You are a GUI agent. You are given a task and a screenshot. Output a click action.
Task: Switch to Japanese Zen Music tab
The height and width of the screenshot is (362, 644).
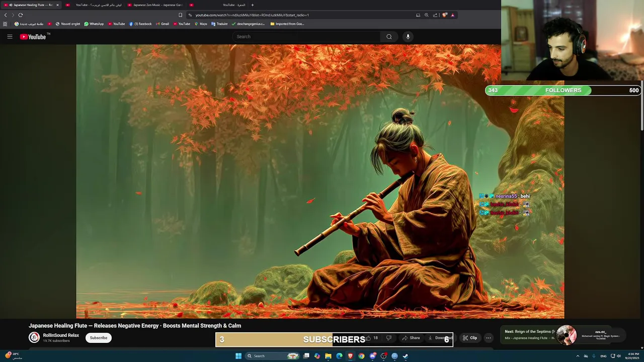point(154,5)
